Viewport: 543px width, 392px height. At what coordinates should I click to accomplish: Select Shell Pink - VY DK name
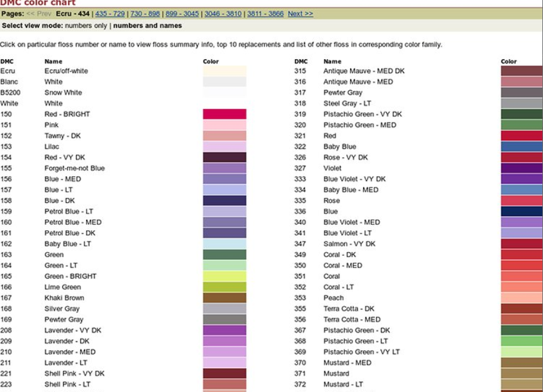(x=74, y=374)
